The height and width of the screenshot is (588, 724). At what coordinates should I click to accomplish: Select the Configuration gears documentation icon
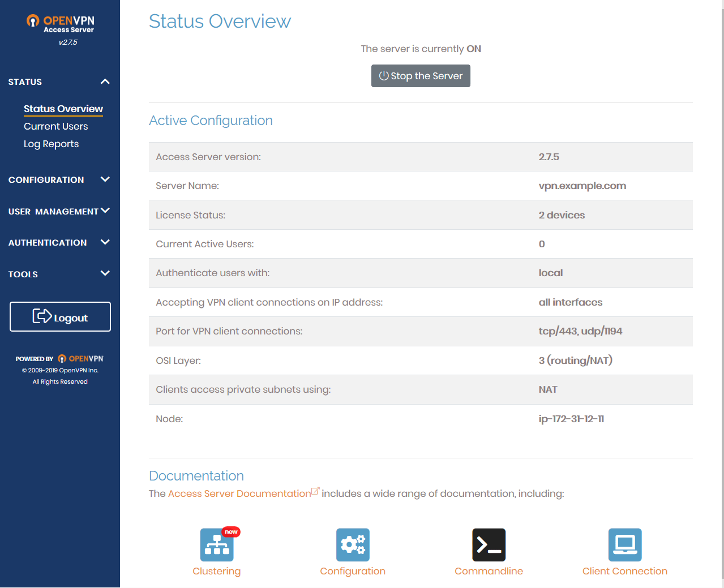click(353, 544)
